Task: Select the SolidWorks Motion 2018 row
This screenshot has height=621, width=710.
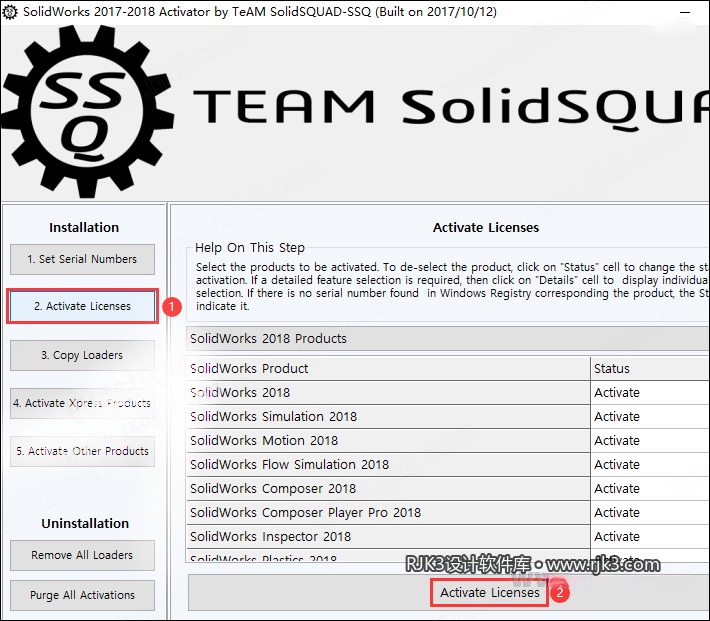Action: coord(388,440)
